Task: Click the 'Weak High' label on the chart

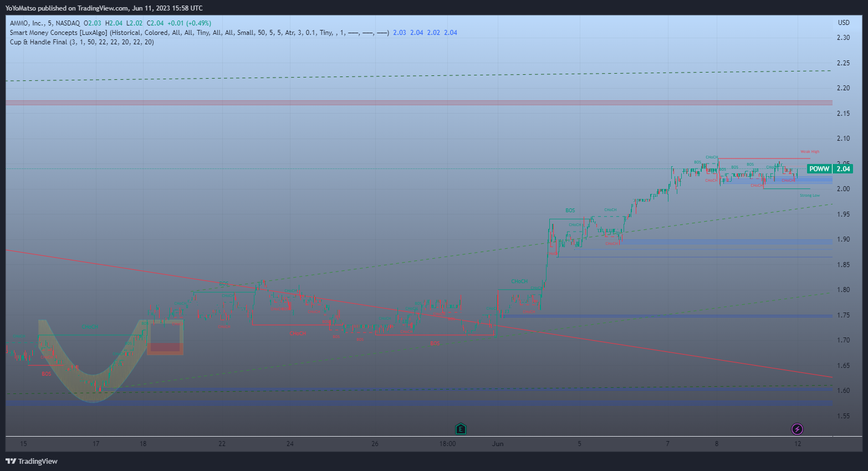Action: [810, 151]
